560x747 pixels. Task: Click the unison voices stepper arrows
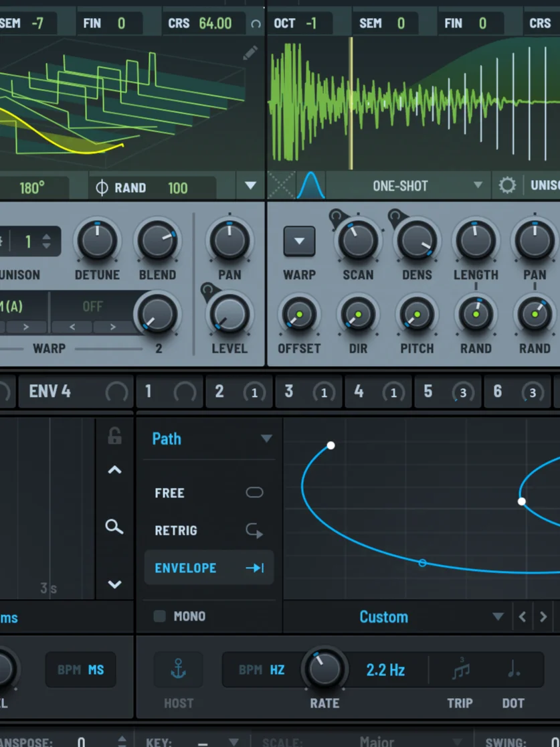coord(46,241)
